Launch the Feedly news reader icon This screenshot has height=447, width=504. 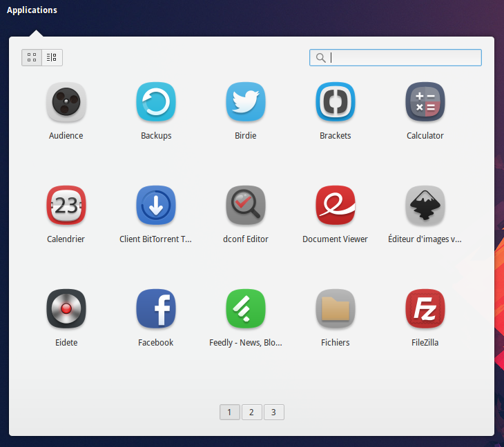pyautogui.click(x=246, y=308)
